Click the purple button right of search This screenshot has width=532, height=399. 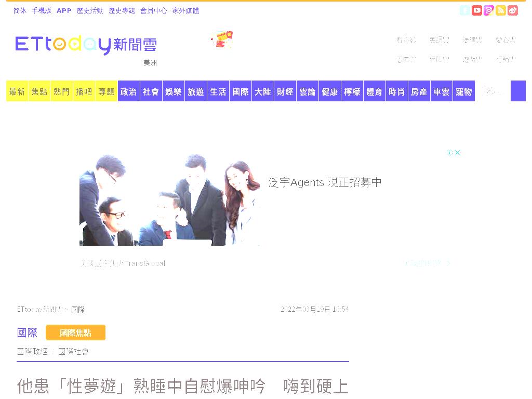coord(518,91)
